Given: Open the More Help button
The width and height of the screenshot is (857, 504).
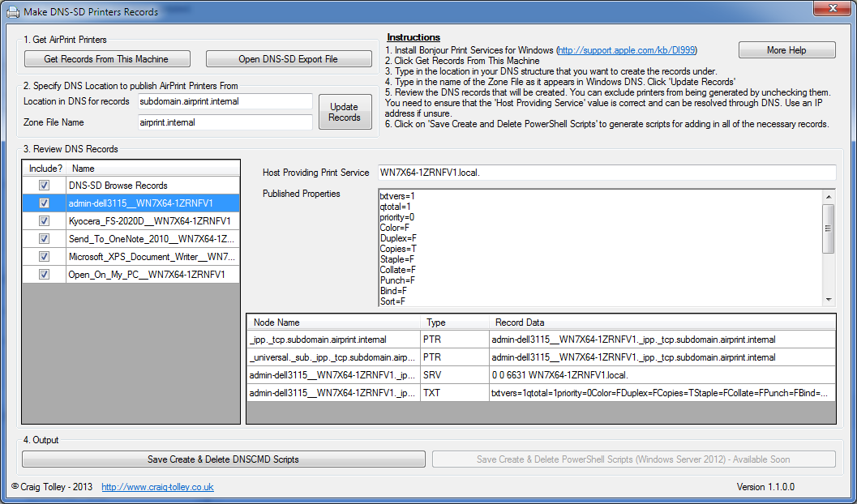Looking at the screenshot, I should point(786,50).
